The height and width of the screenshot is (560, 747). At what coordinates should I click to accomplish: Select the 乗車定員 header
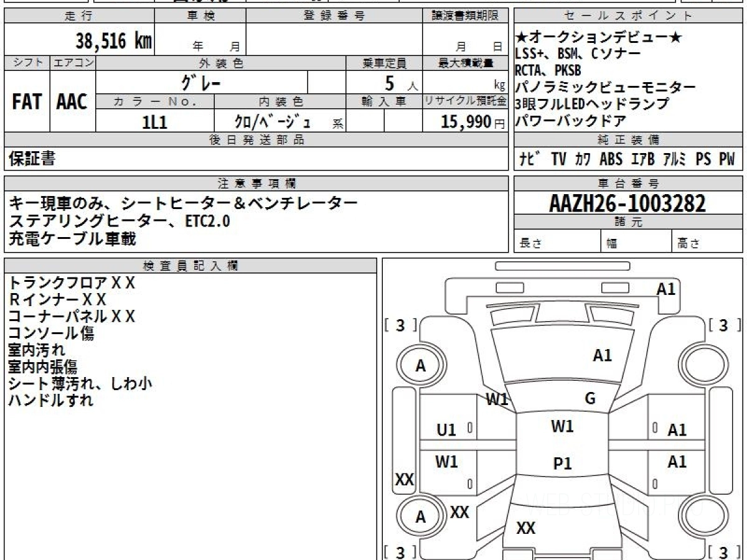click(x=384, y=63)
